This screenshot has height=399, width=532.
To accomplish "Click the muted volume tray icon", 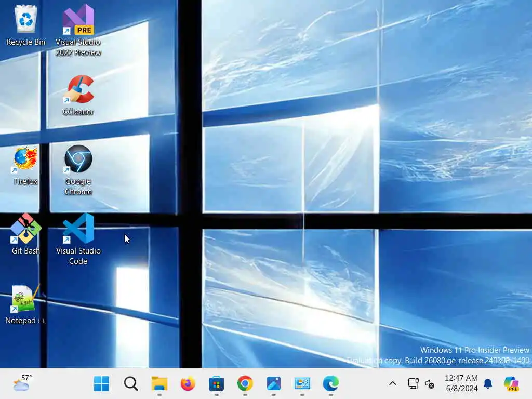I will pyautogui.click(x=430, y=384).
